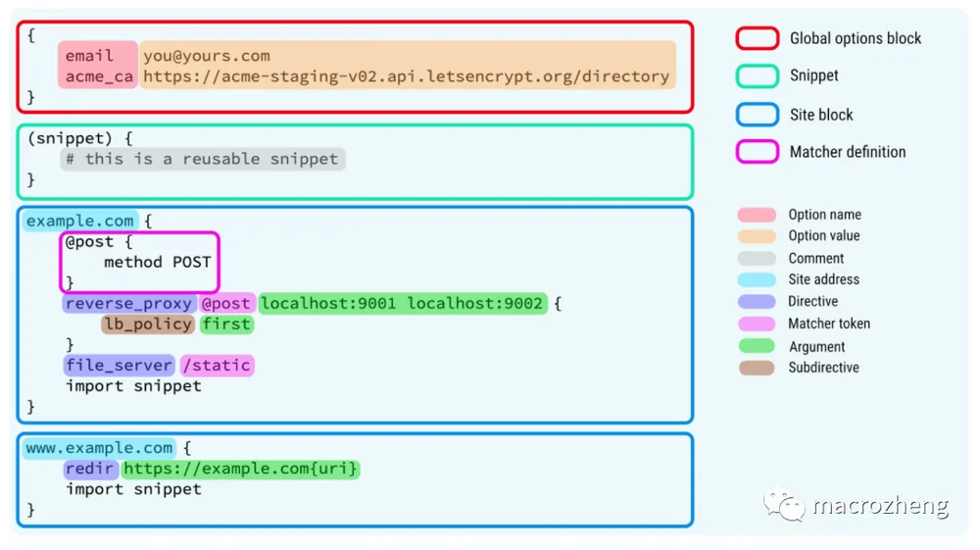Click the WeChat logo beside macrozheng
980x550 pixels.
pos(784,504)
